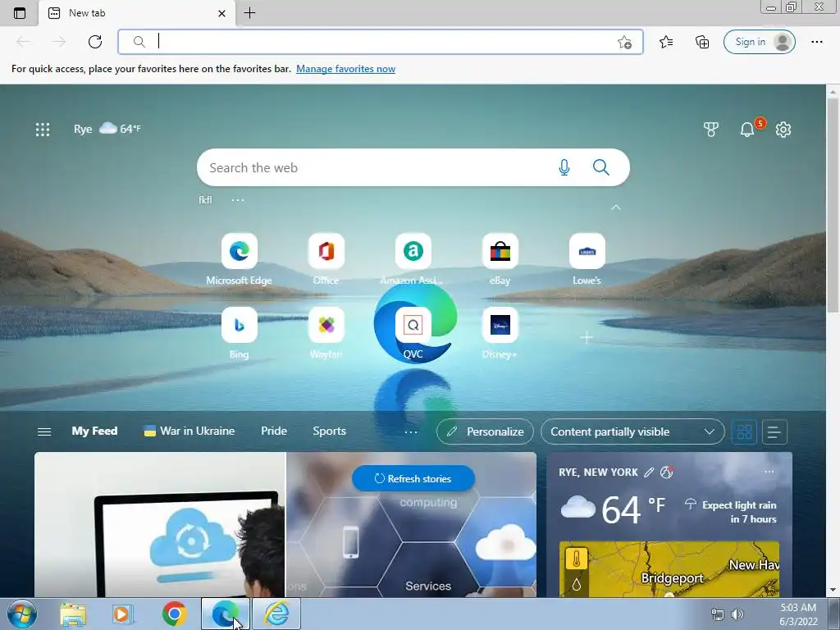Open Manage favorites now link
840x630 pixels.
coord(345,69)
